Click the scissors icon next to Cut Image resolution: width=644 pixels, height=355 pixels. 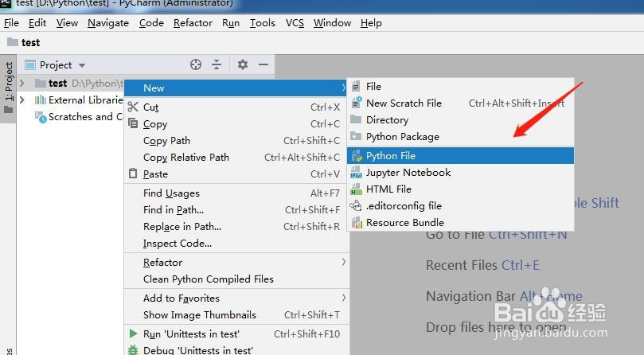[133, 107]
